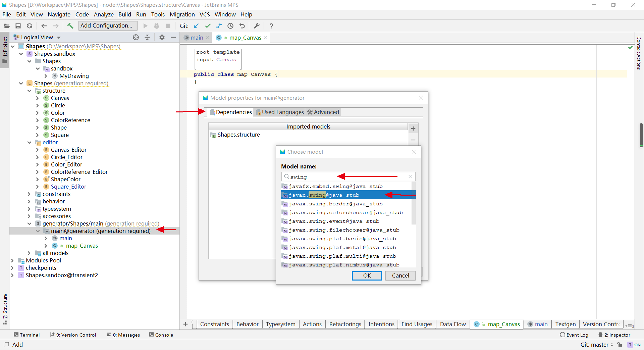Image resolution: width=644 pixels, height=350 pixels.
Task: Open IDE settings via the wrench icon
Action: (257, 26)
